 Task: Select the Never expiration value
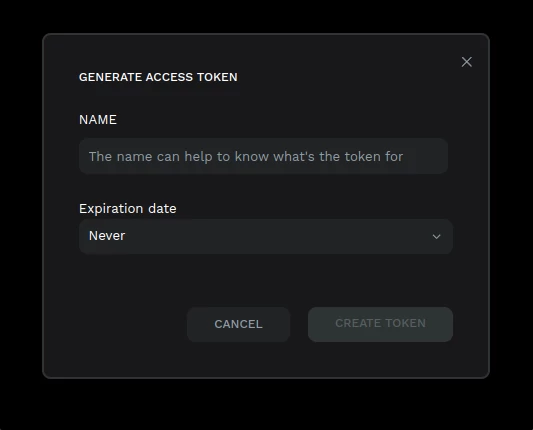click(x=107, y=236)
